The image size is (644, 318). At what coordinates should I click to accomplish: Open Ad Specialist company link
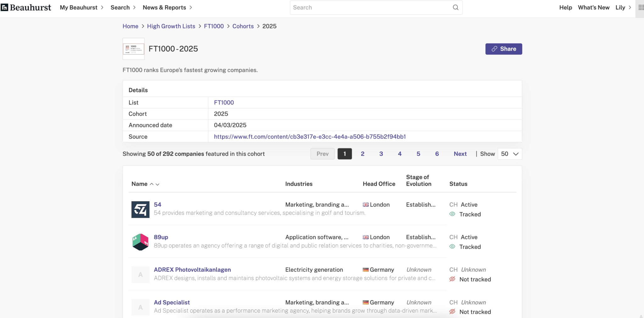pos(172,302)
